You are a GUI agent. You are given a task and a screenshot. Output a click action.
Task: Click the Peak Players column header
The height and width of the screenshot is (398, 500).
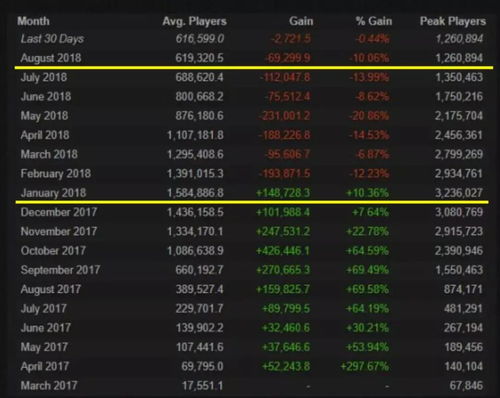[x=453, y=21]
